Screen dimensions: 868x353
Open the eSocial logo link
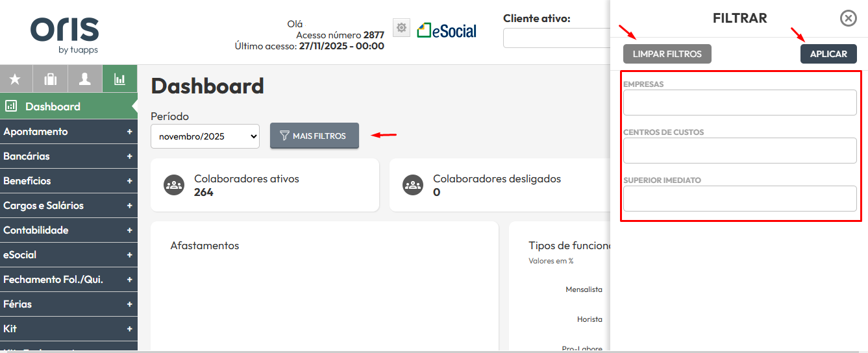(447, 30)
